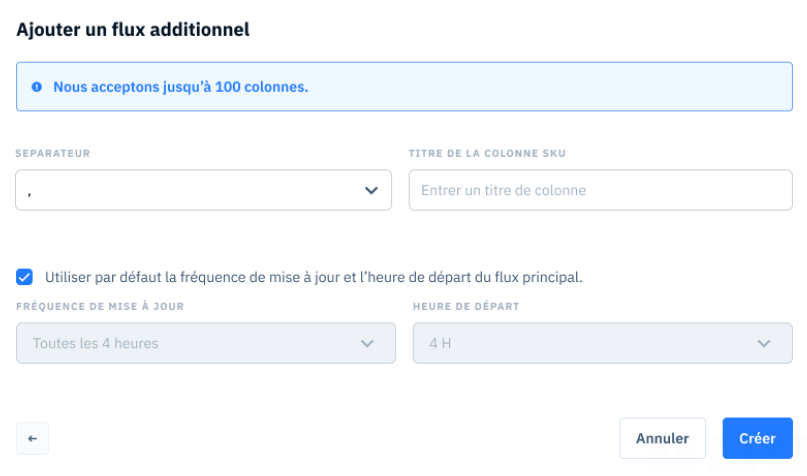Viewport: 807px width, 476px height.
Task: Click the back arrow button
Action: (32, 438)
